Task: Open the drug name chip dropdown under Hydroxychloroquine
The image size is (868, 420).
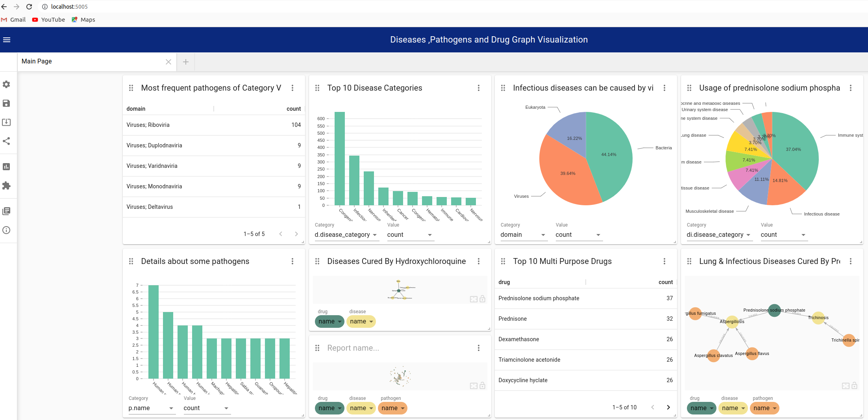Action: pyautogui.click(x=329, y=322)
